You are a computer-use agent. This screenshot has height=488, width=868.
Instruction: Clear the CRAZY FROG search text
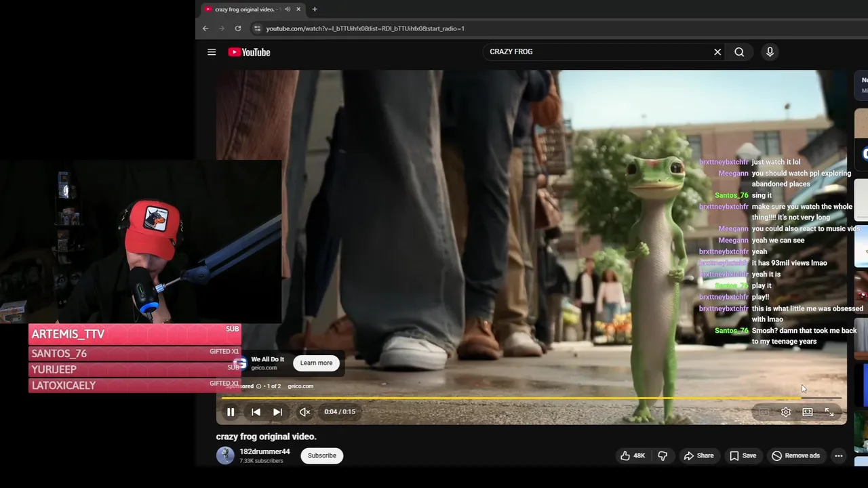717,52
